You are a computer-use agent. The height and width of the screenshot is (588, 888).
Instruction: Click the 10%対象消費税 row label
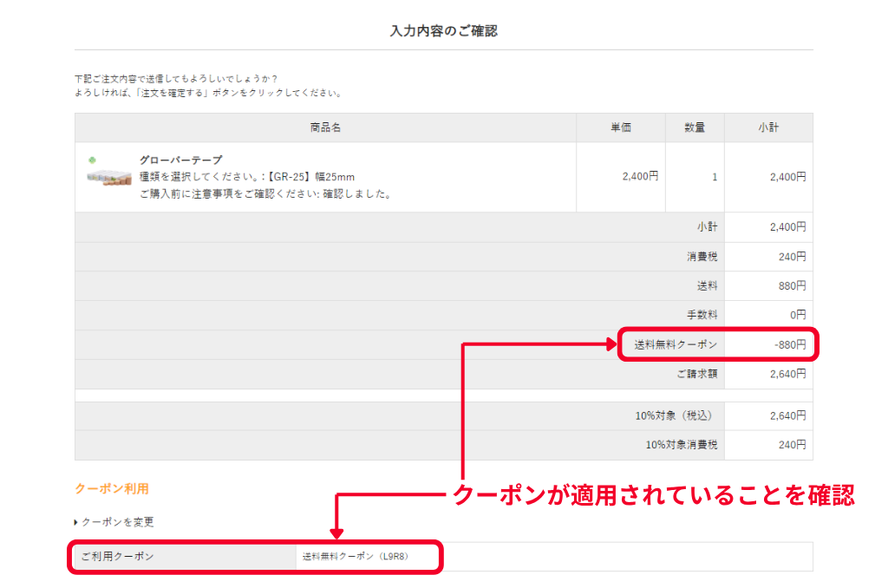tap(682, 445)
